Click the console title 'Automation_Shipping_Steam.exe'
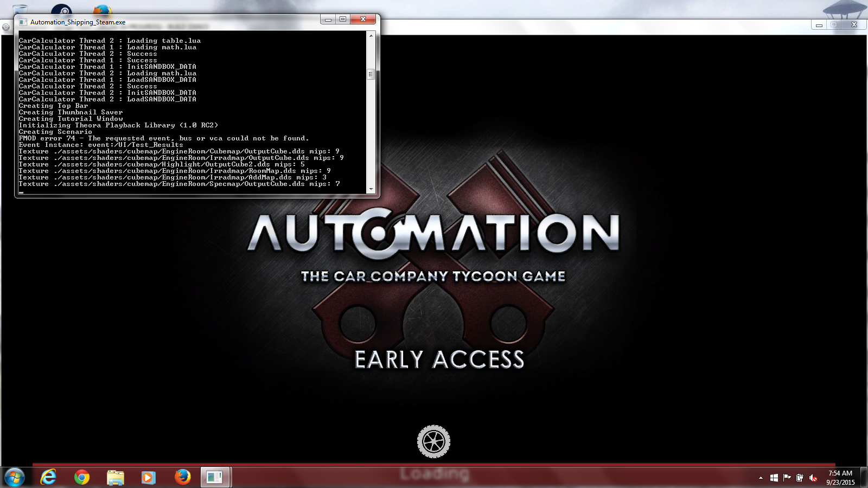Image resolution: width=868 pixels, height=488 pixels. (78, 22)
